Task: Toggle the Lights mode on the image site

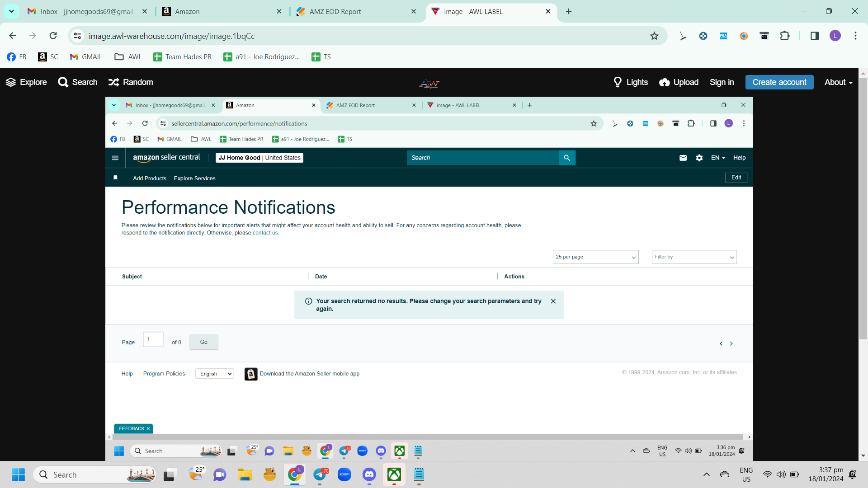Action: coord(631,82)
